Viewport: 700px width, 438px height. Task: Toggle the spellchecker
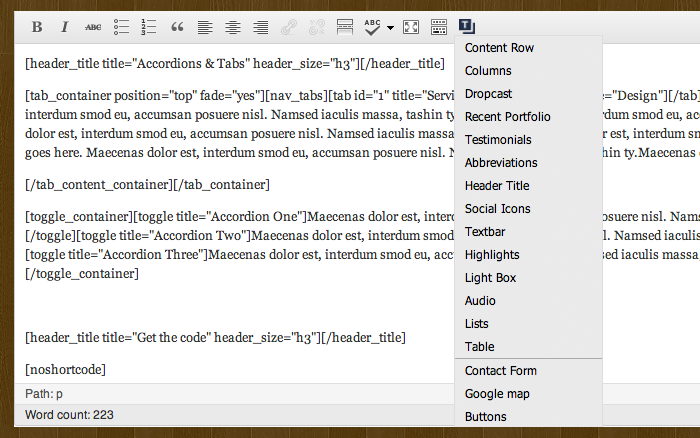tap(372, 27)
